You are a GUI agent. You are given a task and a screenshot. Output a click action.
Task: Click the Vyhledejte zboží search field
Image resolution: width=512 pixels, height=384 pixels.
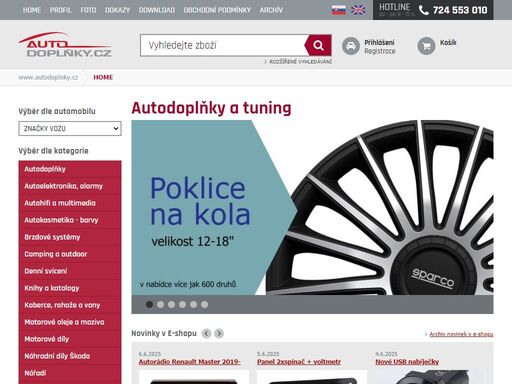(x=222, y=45)
